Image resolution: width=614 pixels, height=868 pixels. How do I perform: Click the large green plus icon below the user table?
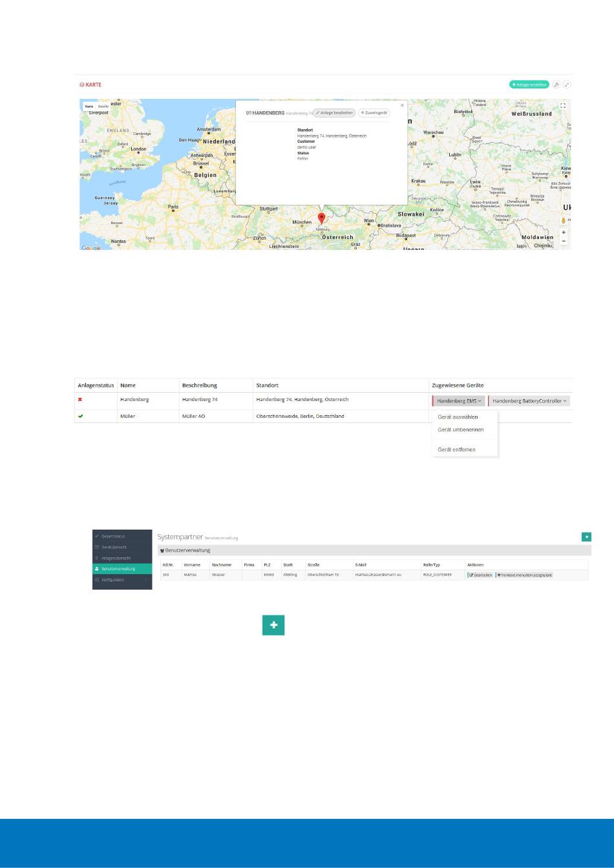click(x=273, y=625)
